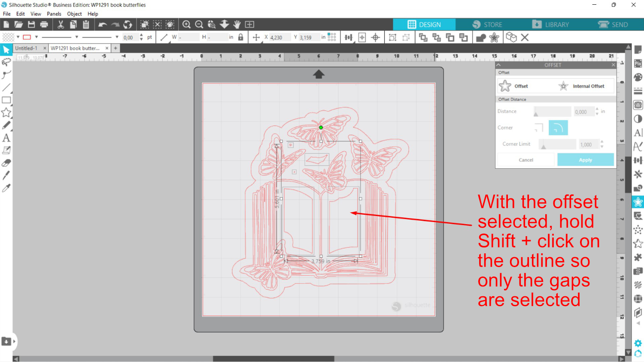Click the Open file folder icon
The width and height of the screenshot is (644, 362).
[x=18, y=24]
